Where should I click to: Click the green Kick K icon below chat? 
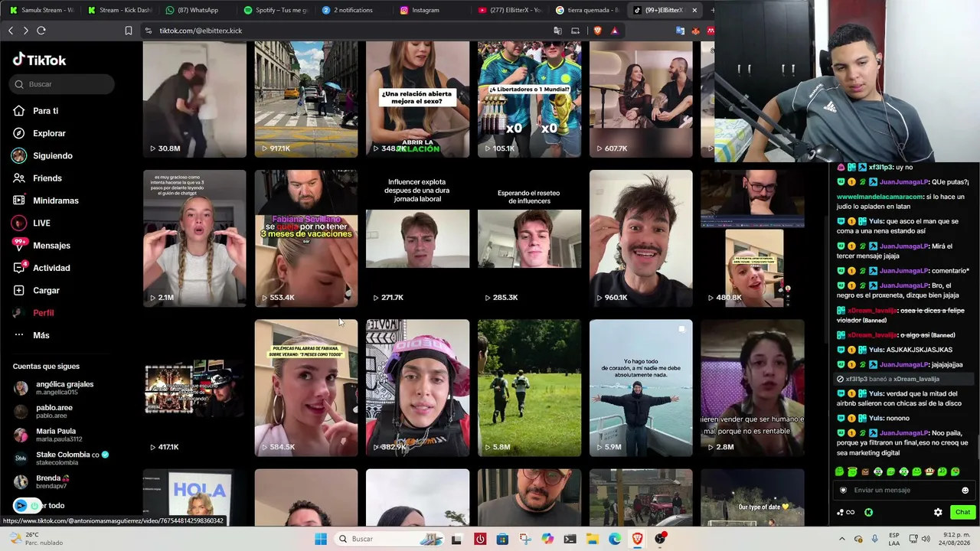(x=868, y=513)
